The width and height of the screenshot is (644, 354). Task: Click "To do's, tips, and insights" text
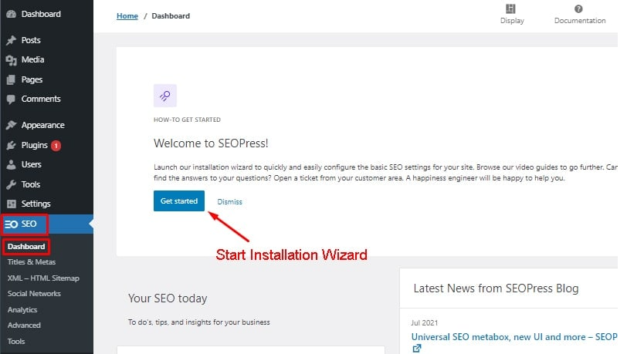tap(198, 322)
